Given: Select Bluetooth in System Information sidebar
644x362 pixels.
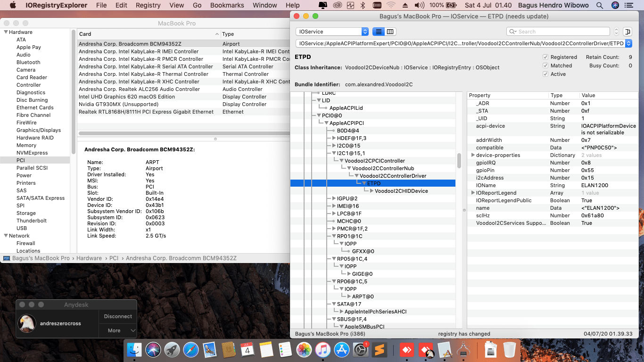Looking at the screenshot, I should click(x=28, y=62).
